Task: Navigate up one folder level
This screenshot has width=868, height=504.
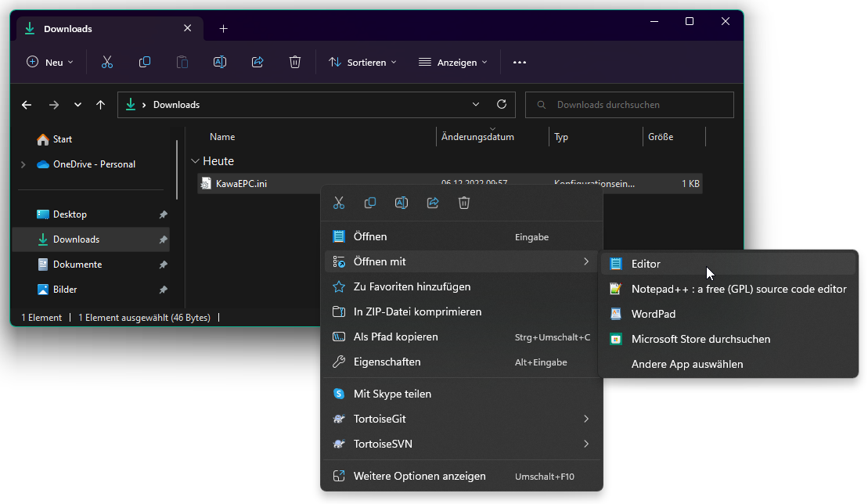Action: pyautogui.click(x=100, y=105)
